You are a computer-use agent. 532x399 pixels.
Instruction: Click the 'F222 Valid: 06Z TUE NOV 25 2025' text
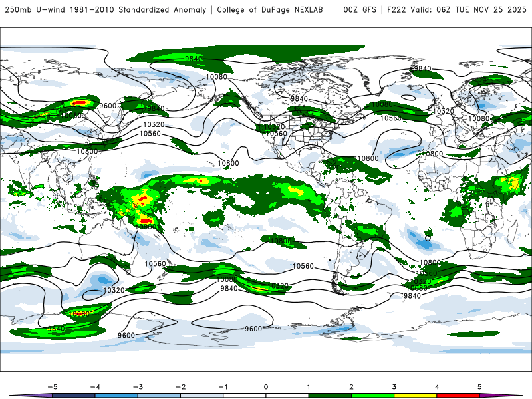[x=457, y=10]
